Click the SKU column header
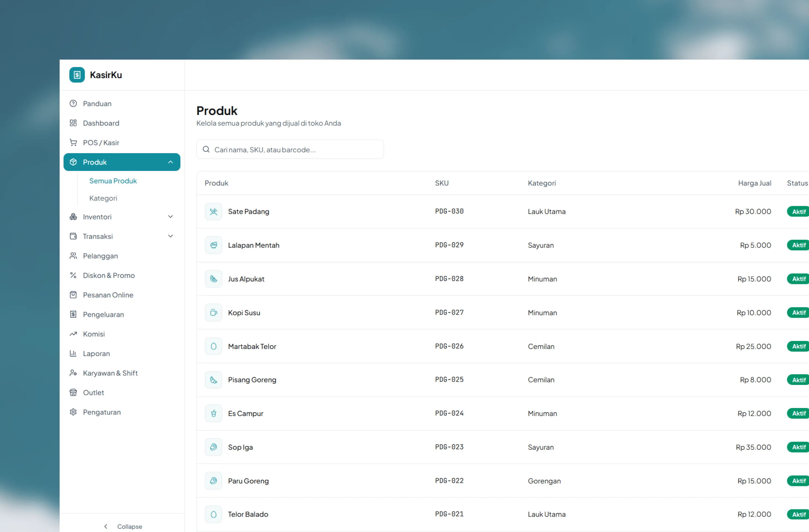This screenshot has width=809, height=532. point(442,183)
